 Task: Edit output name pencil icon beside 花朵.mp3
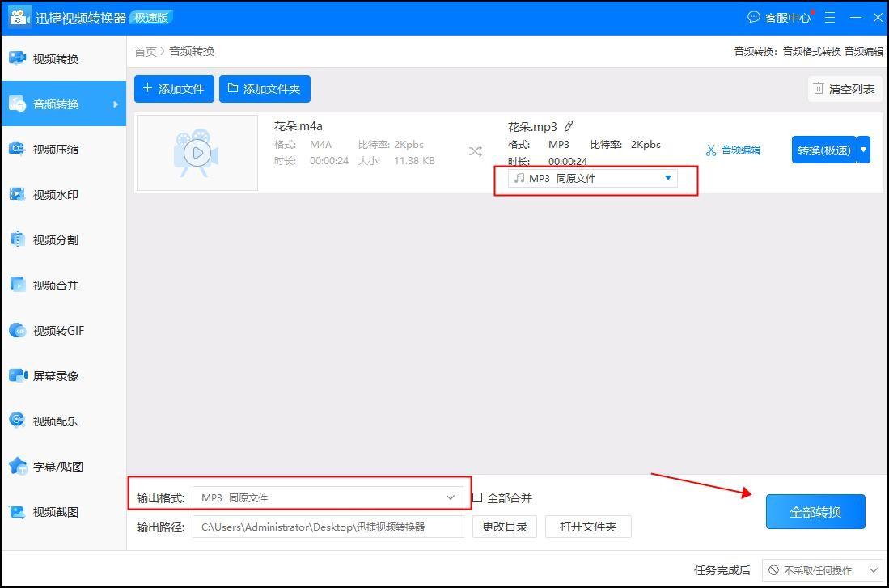[x=569, y=126]
